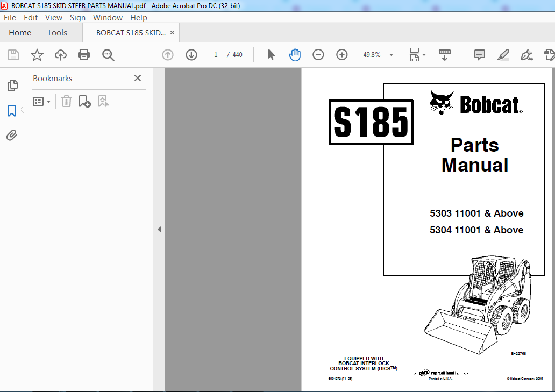555x392 pixels.
Task: Open the Attachments paperclip panel
Action: pyautogui.click(x=12, y=135)
